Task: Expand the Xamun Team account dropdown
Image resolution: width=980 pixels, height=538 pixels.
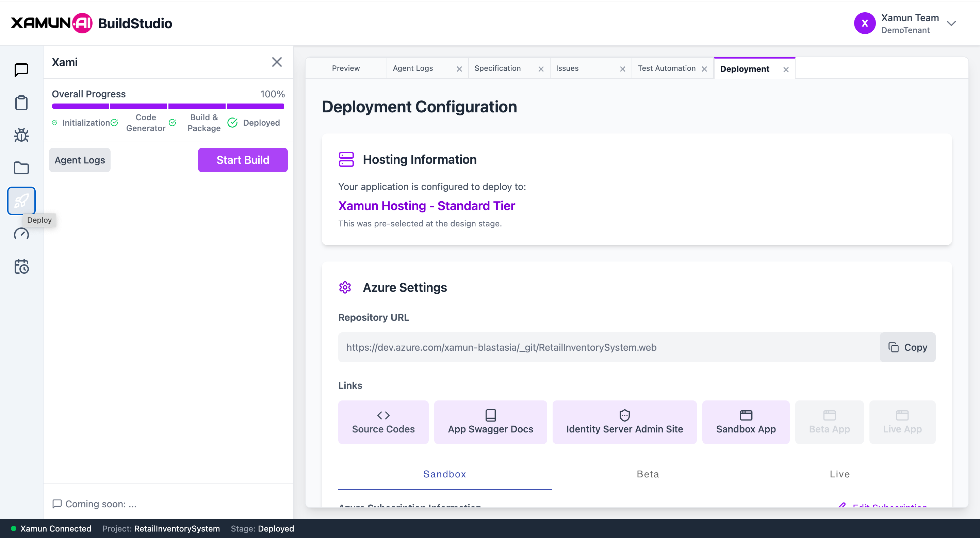Action: tap(951, 23)
